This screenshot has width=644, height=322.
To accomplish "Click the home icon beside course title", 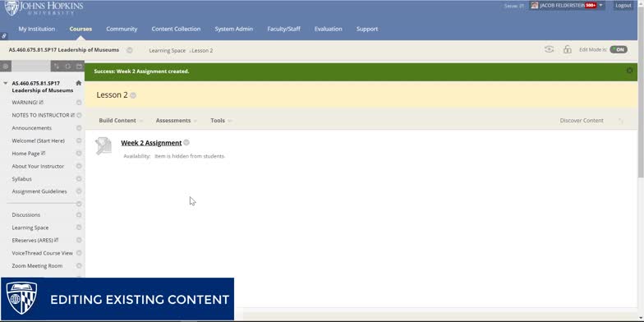I will [x=79, y=83].
